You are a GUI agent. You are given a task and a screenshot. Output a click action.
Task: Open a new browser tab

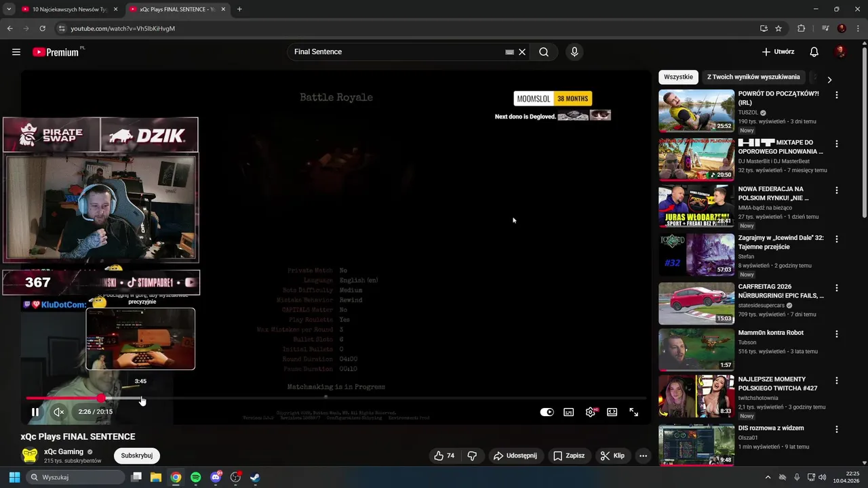tap(239, 9)
